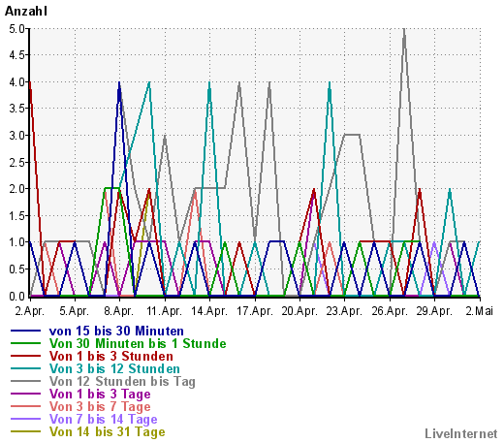Image resolution: width=504 pixels, height=443 pixels.
Task: Click the 'Von 1 bis 3 Tage' legend label
Action: tap(100, 394)
